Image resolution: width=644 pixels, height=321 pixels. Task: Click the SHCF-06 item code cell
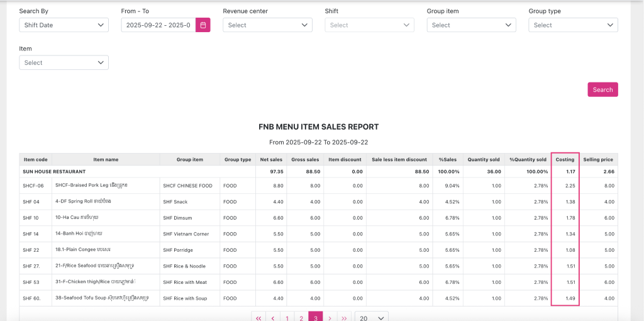click(33, 186)
